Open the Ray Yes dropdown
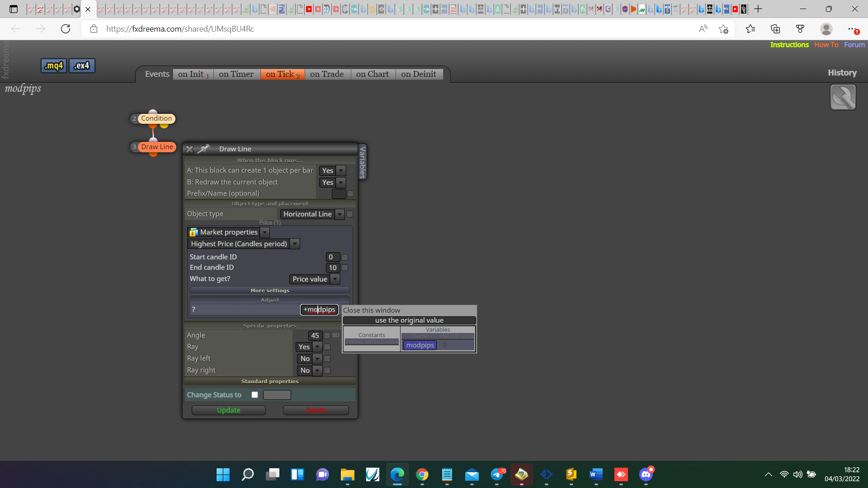This screenshot has height=488, width=868. [x=309, y=347]
